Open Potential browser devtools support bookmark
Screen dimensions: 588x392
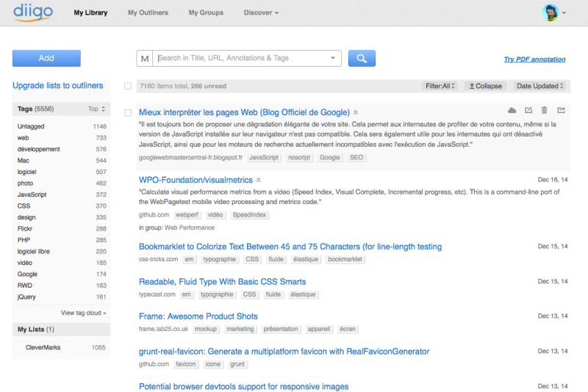pos(244,386)
